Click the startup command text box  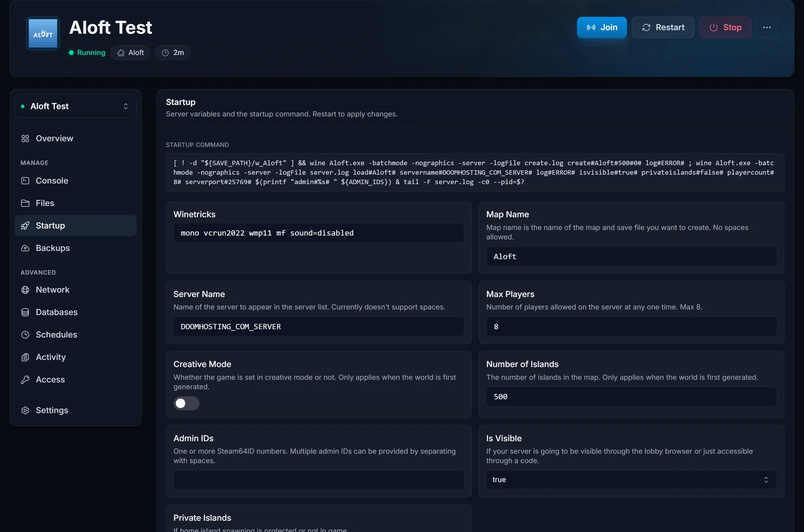click(x=475, y=172)
